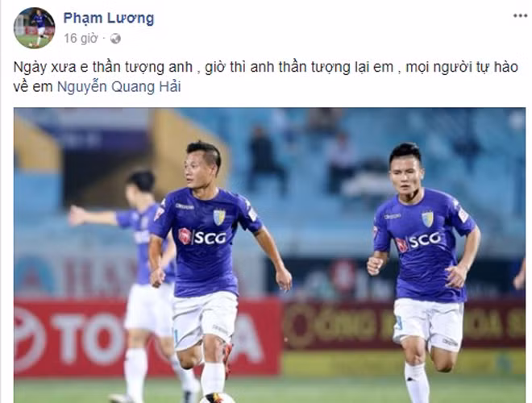The width and height of the screenshot is (532, 403).
Task: Click club crest on right player's shirt
Action: tap(427, 219)
